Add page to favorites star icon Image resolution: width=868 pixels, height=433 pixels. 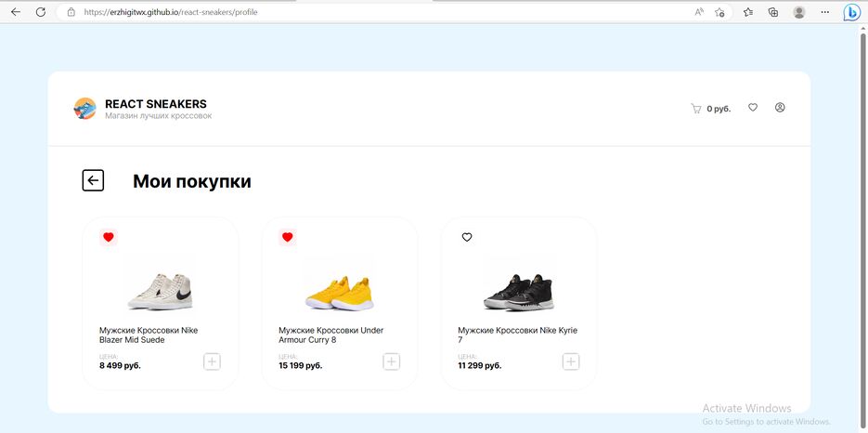[719, 12]
